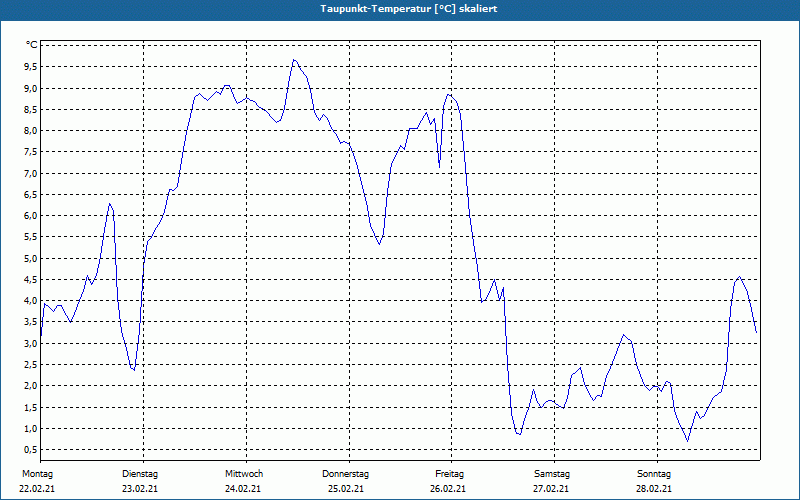Click the chart title 'Taupunkt-Temperatur [°C] skaliert'
The height and width of the screenshot is (500, 800).
(x=409, y=9)
